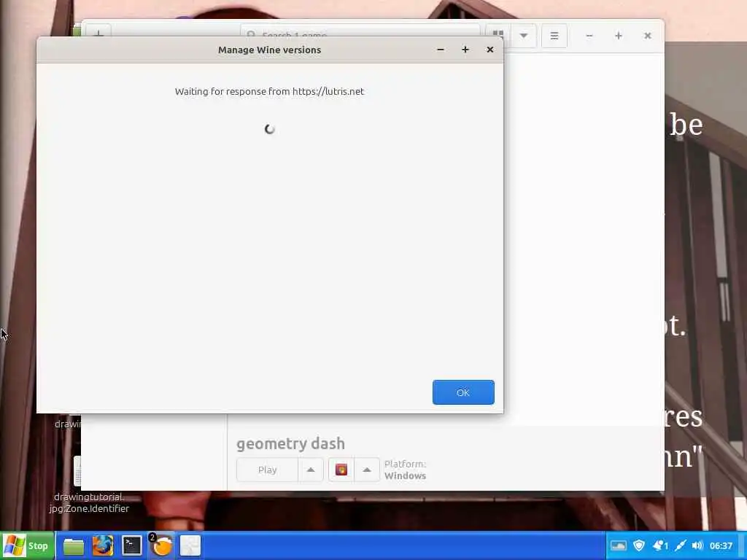Open the Stop start menu button
747x560 pixels.
[27, 545]
